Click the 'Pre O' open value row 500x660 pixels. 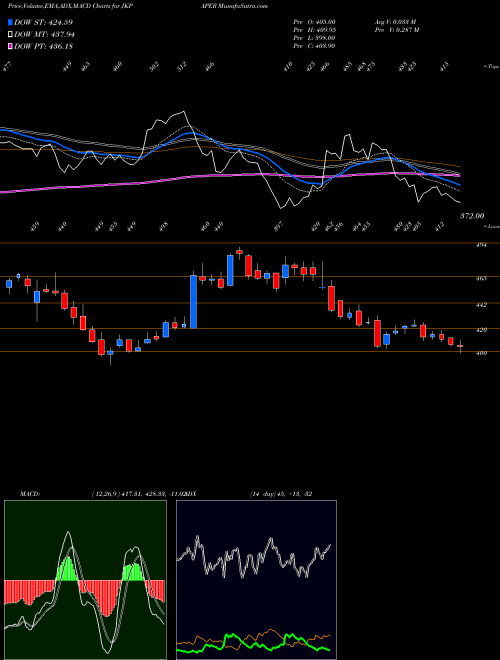314,22
